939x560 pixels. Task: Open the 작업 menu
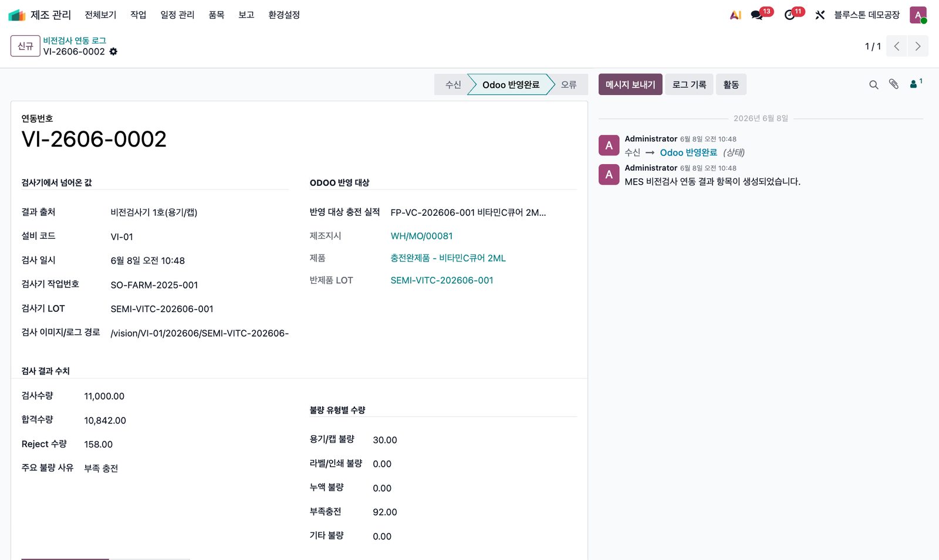[138, 15]
